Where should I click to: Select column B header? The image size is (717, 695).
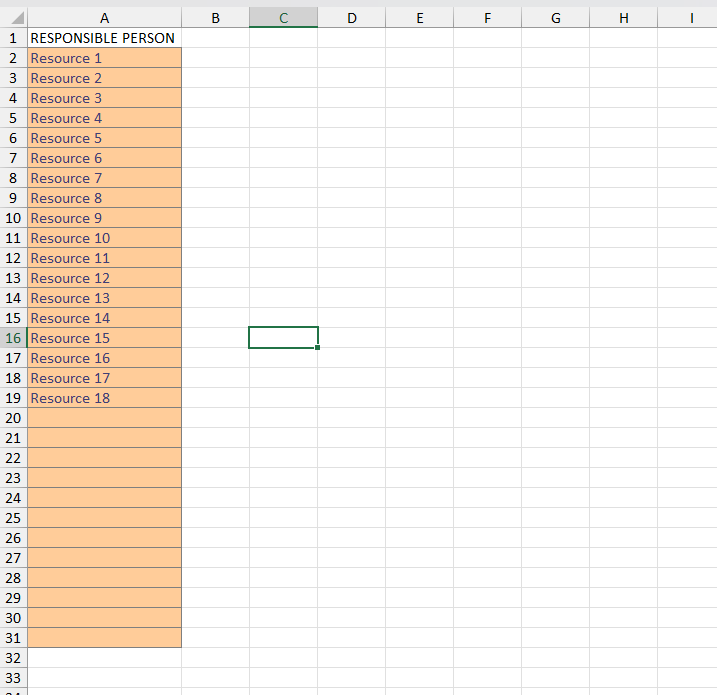(x=215, y=18)
